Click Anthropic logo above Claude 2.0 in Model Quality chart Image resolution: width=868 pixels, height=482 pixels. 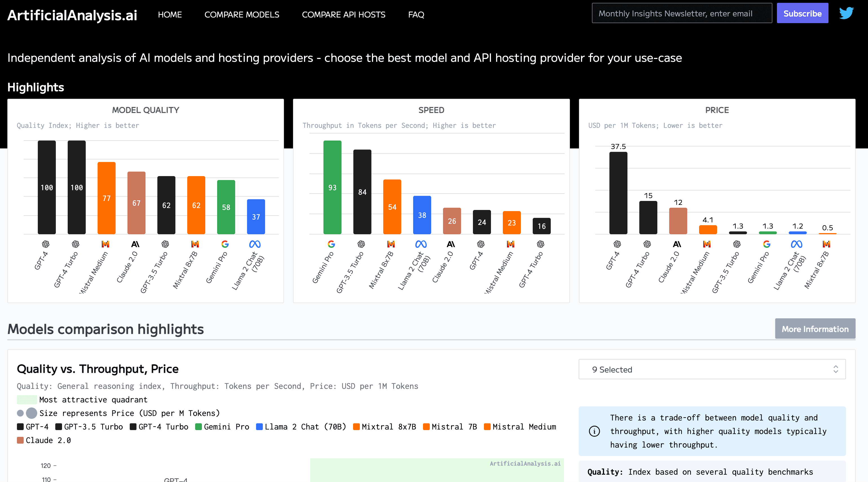(x=135, y=244)
